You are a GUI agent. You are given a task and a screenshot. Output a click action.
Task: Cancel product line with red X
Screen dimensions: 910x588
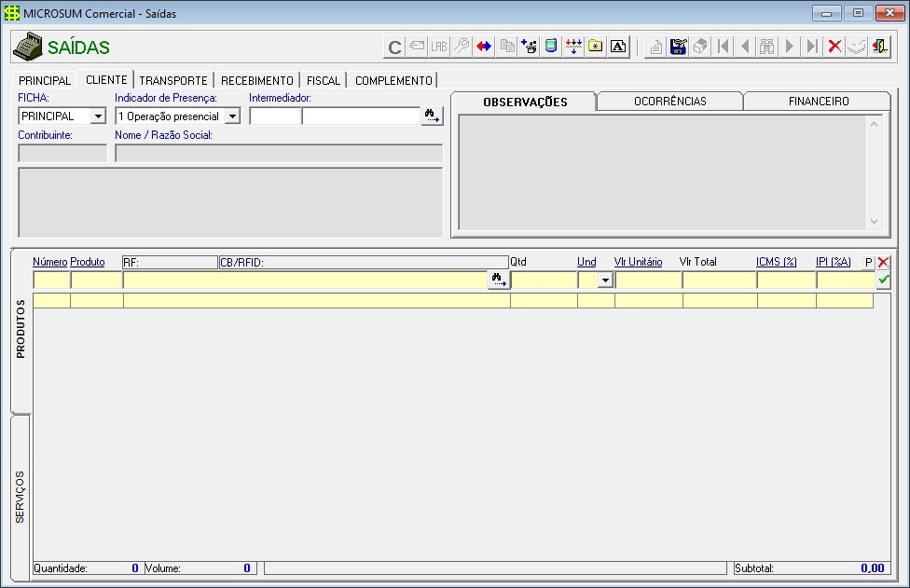[883, 263]
